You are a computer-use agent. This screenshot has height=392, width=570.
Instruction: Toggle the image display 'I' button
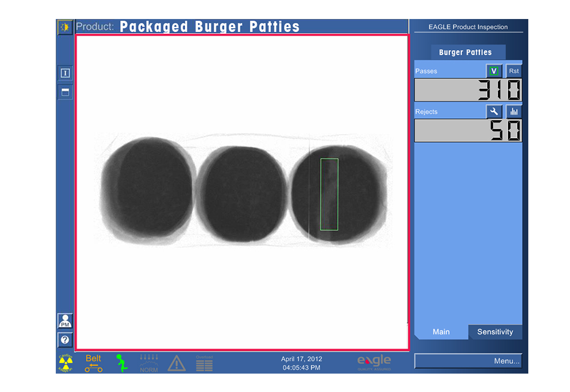click(x=64, y=72)
